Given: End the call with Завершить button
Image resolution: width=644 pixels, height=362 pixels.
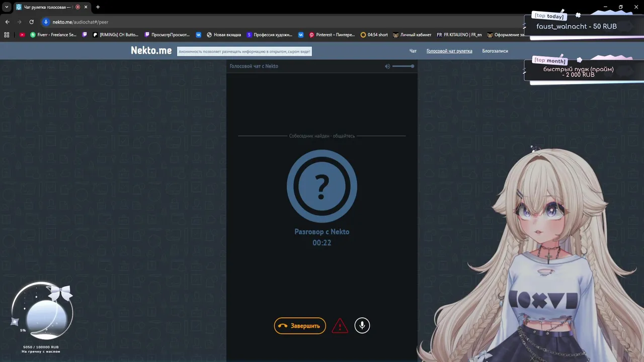Looking at the screenshot, I should tap(300, 326).
